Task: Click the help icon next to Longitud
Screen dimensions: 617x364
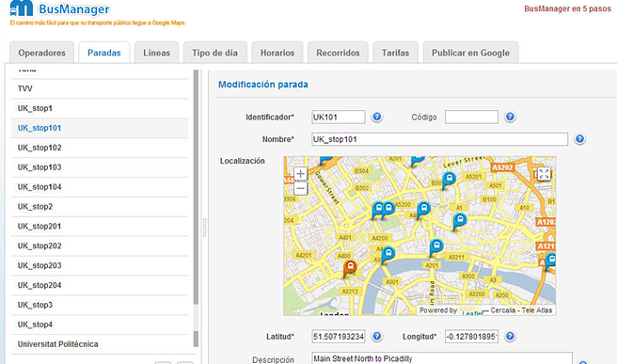Action: coord(510,337)
